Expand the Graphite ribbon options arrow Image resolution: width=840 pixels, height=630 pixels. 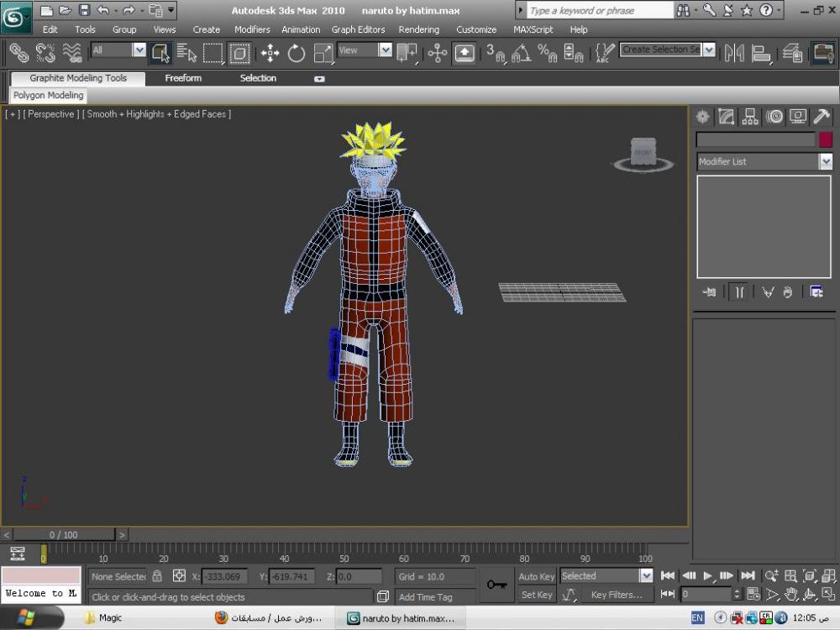pyautogui.click(x=319, y=79)
